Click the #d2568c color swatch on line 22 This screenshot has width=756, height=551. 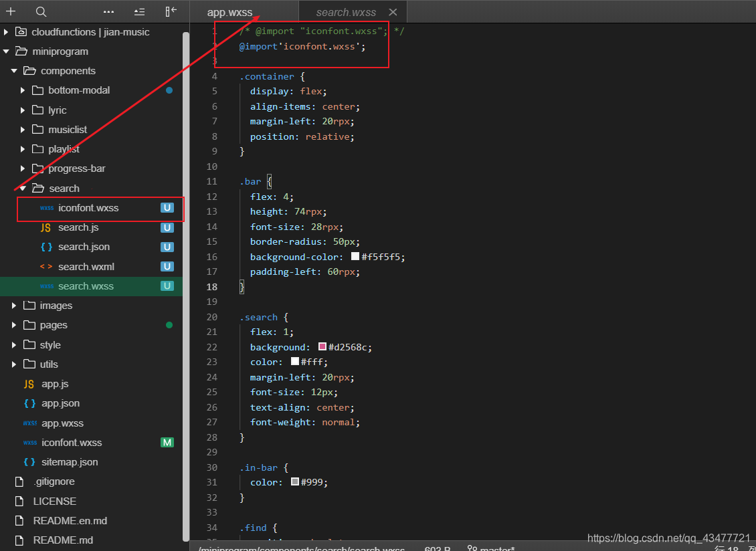[322, 346]
